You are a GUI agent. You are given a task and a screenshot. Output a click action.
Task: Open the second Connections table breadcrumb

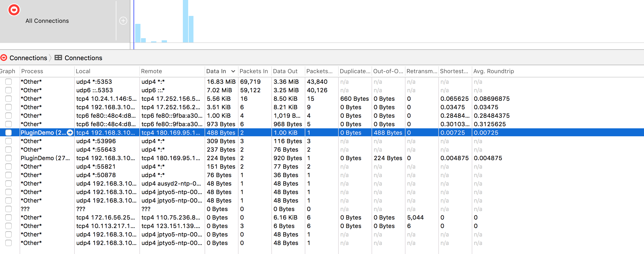tap(83, 58)
